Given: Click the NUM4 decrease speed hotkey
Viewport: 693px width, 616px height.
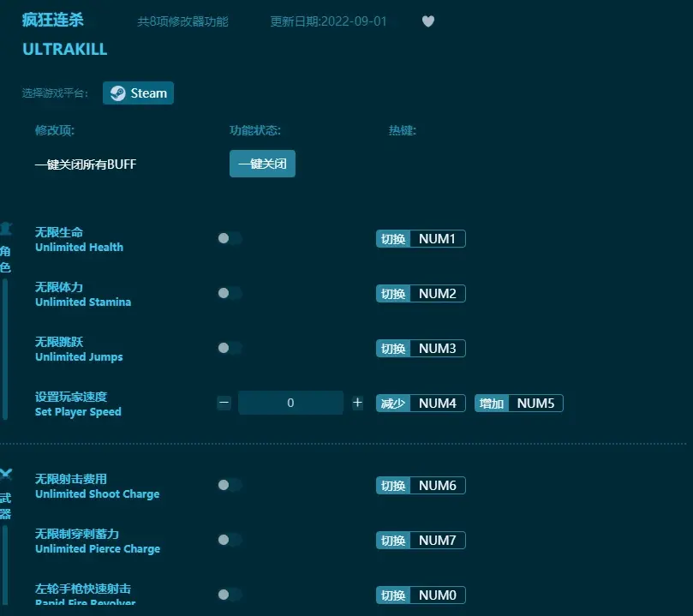Looking at the screenshot, I should point(437,404).
